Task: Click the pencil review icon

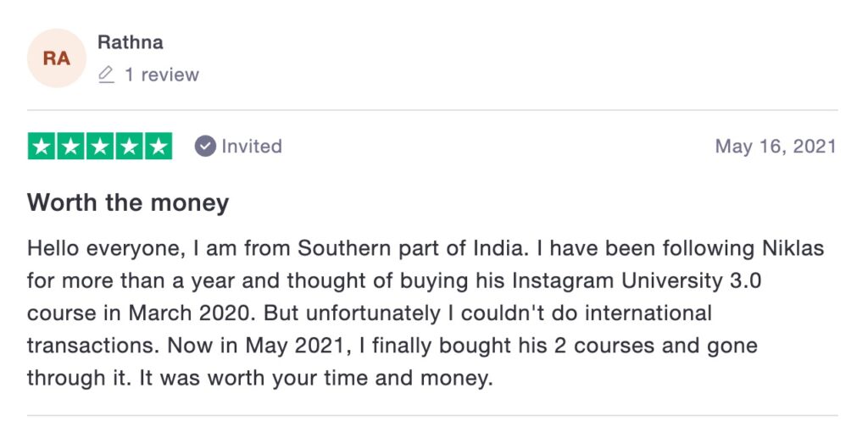Action: [106, 75]
